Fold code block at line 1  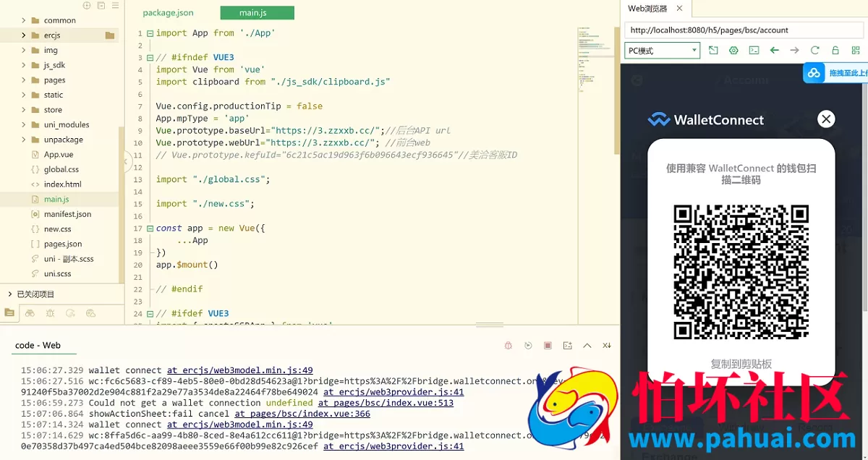click(150, 33)
